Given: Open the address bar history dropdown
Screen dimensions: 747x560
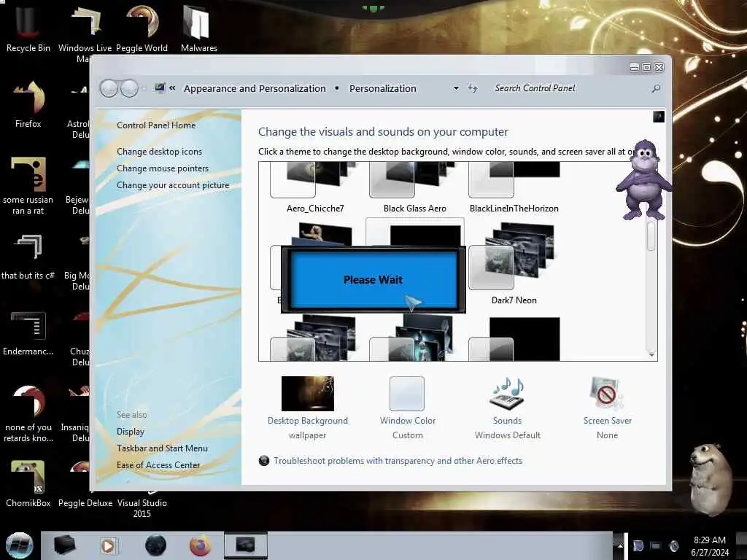Looking at the screenshot, I should [x=456, y=88].
